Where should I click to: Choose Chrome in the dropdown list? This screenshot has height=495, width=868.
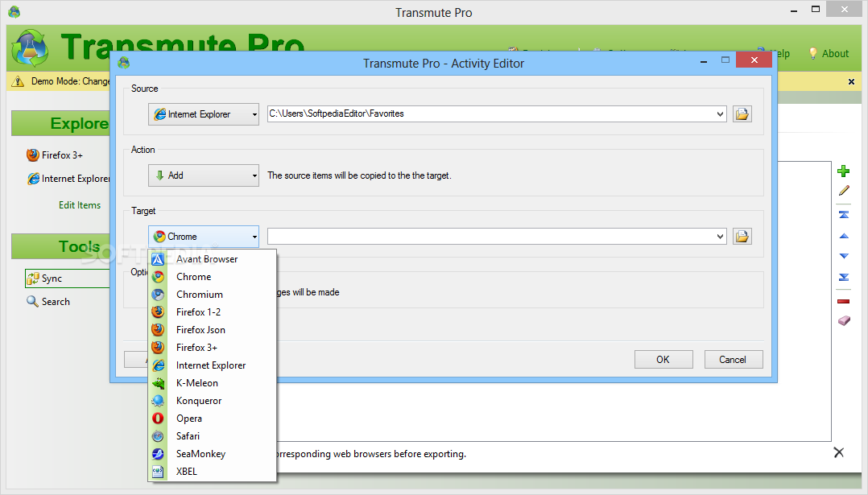pos(212,277)
